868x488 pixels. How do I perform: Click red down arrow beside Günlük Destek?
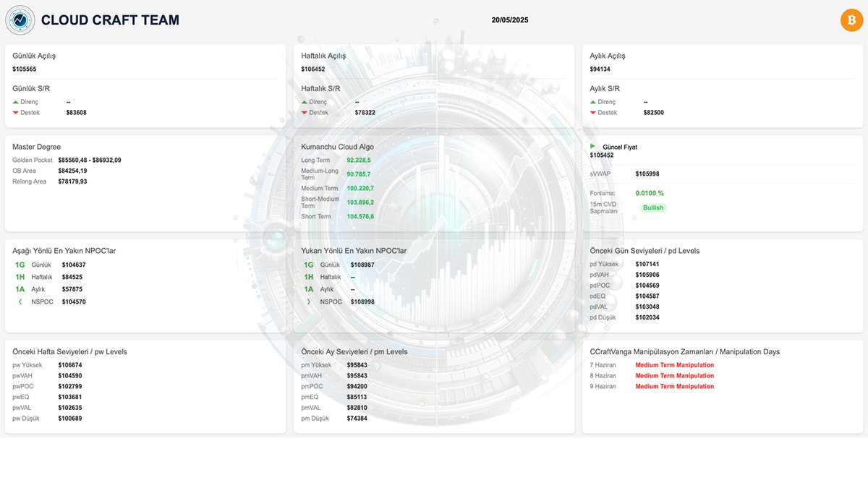pyautogui.click(x=15, y=113)
